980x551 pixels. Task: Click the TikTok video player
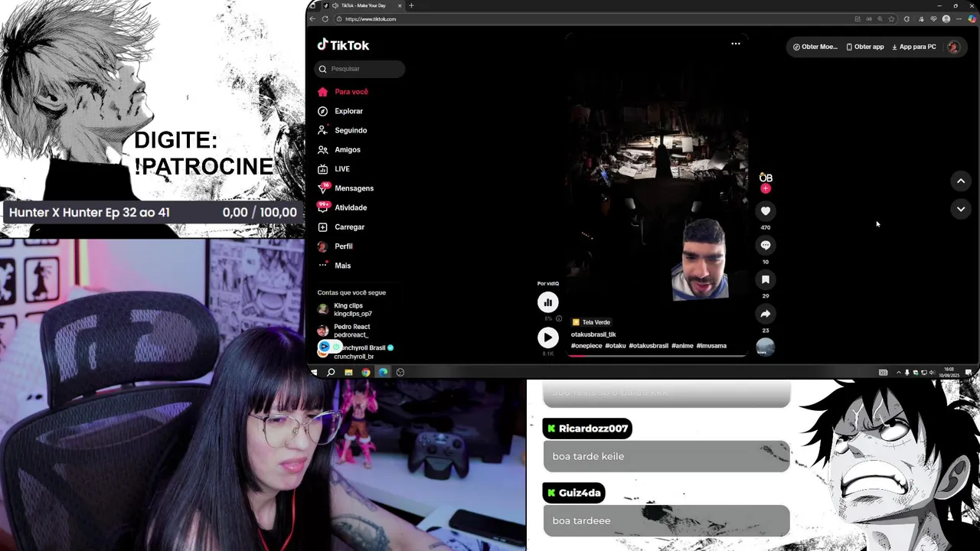coord(657,195)
